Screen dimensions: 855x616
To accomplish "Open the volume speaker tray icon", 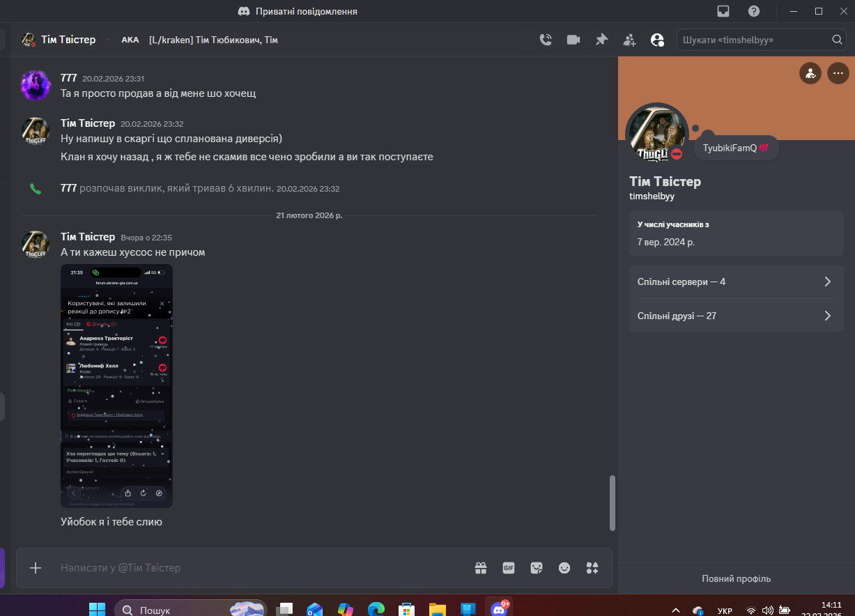I will (x=768, y=610).
